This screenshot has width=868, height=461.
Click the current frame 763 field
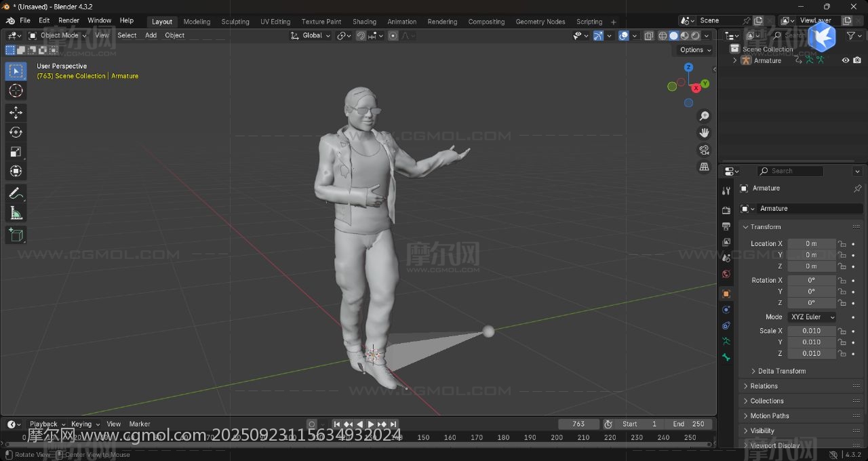click(x=578, y=424)
